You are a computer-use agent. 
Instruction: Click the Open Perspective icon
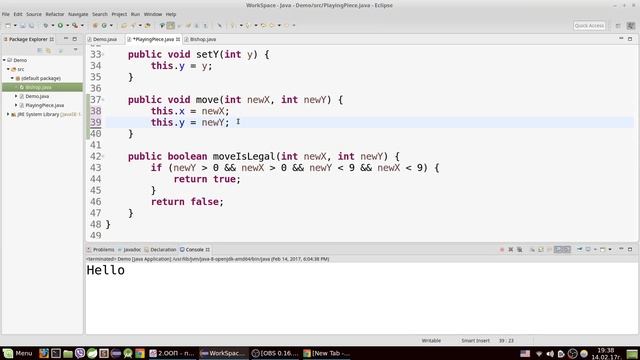tap(618, 25)
